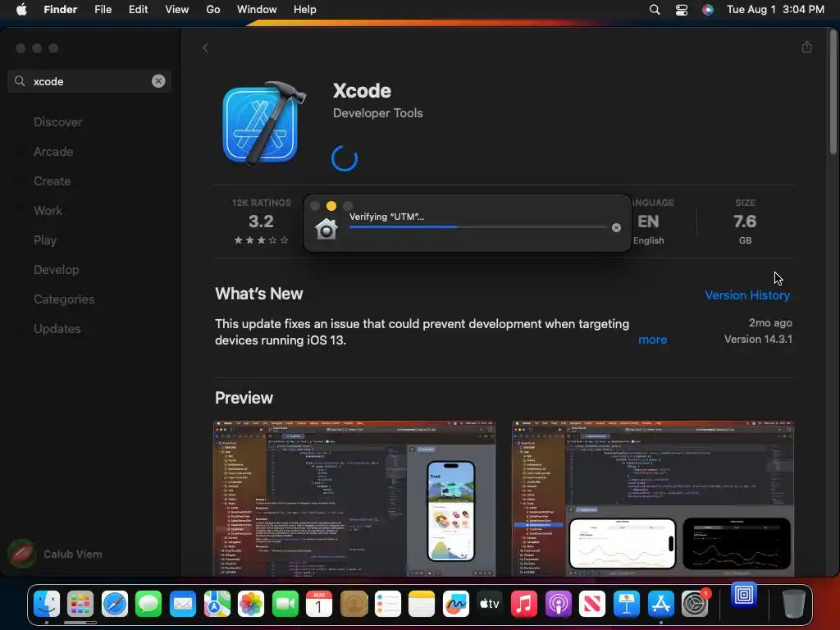Open Messages app in the dock

pos(148,605)
